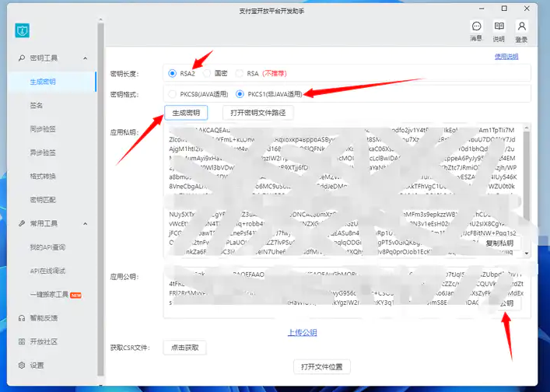The image size is (550, 392).
Task: Maximize the developer assistant window
Action: 504,8
